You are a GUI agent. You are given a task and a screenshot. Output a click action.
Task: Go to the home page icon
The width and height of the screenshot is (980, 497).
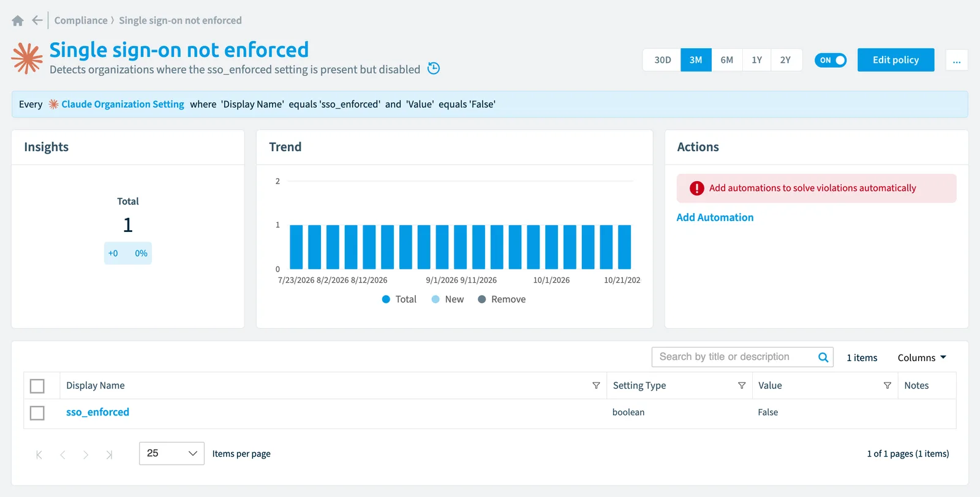tap(18, 21)
